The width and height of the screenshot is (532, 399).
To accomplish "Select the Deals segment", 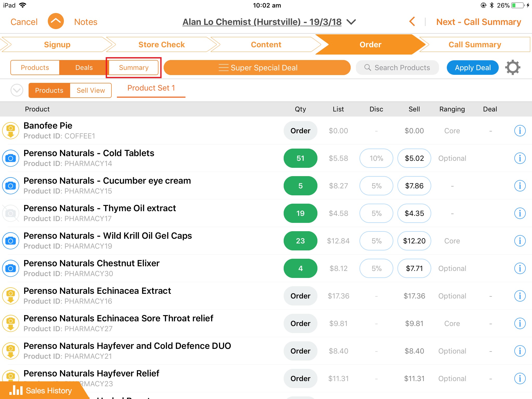I will [x=84, y=68].
